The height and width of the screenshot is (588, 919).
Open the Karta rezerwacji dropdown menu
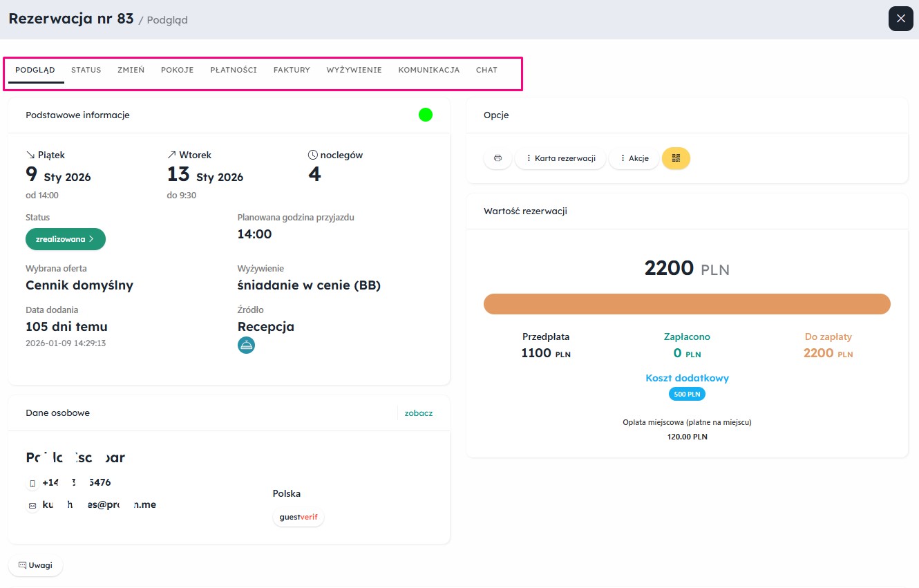coord(560,158)
